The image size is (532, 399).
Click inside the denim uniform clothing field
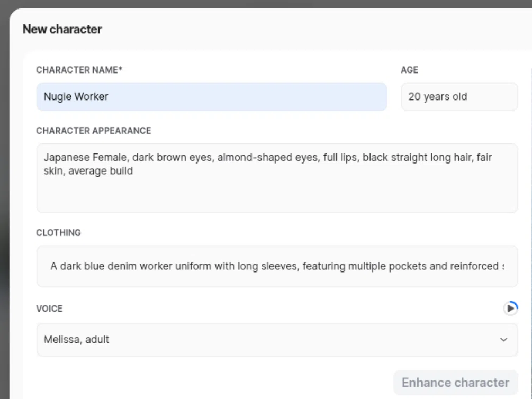click(x=277, y=266)
